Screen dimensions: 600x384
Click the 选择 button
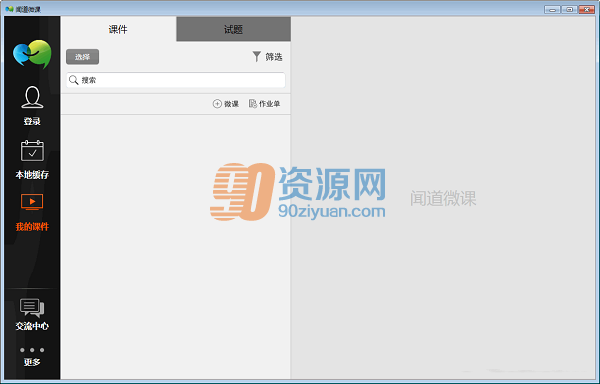pos(83,57)
